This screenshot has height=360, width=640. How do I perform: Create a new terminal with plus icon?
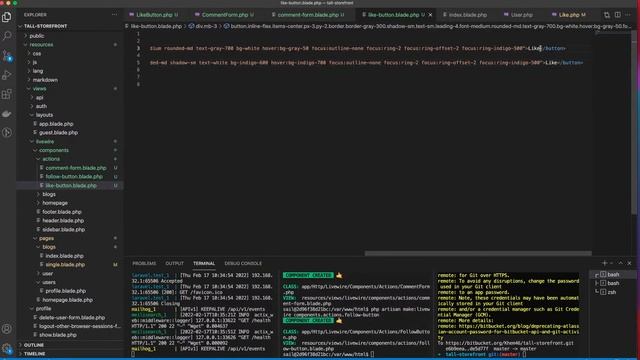pyautogui.click(x=604, y=263)
